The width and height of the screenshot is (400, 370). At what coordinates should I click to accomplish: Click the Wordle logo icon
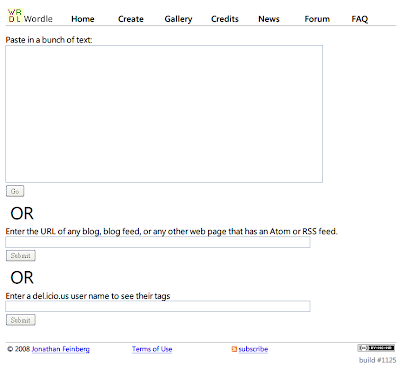coord(15,16)
